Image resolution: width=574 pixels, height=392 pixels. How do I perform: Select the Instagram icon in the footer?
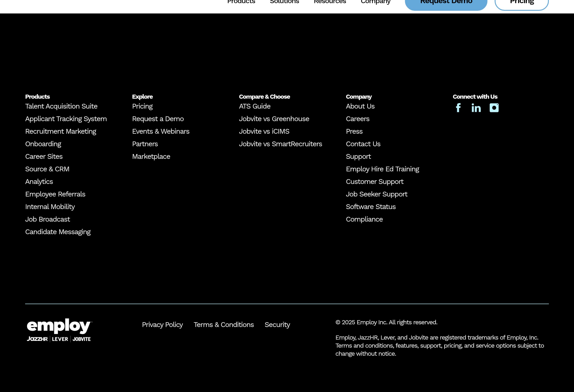(494, 108)
